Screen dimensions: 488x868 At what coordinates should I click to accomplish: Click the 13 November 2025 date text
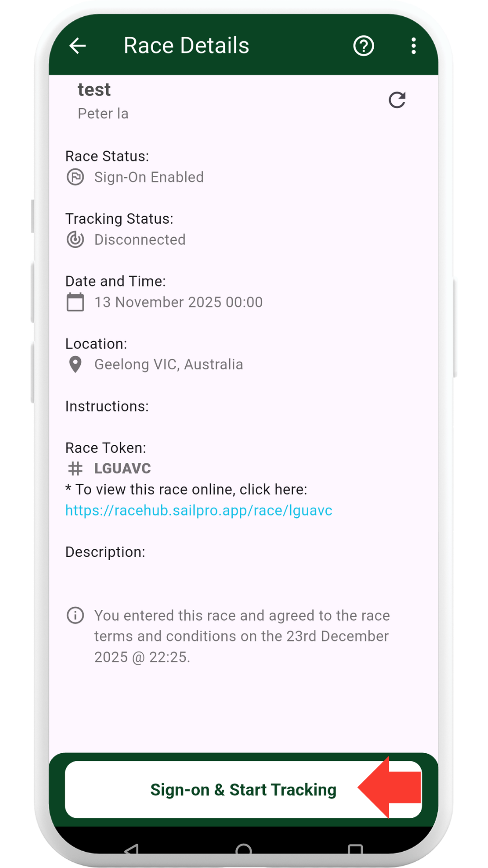[178, 302]
